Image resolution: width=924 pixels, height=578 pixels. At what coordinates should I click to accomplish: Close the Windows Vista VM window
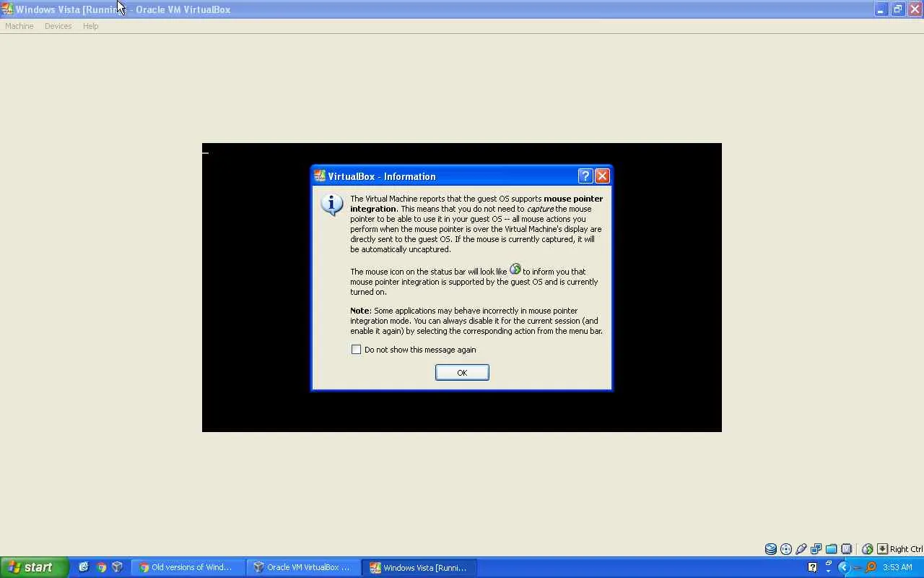tap(915, 9)
